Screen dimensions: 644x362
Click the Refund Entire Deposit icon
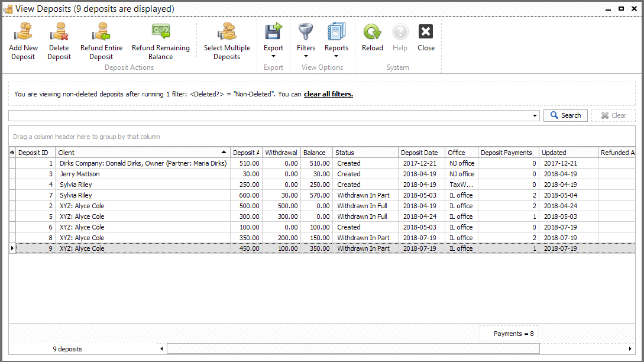(x=101, y=31)
